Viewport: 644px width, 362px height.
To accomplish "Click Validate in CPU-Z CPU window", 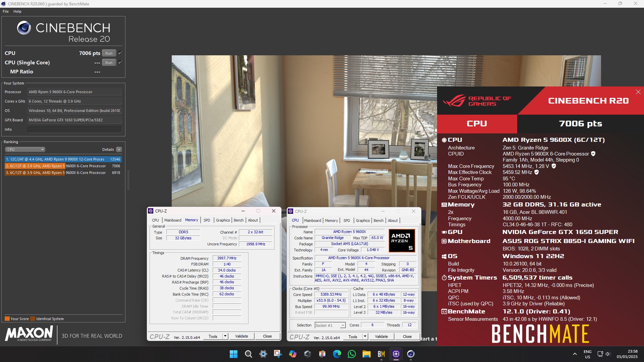I will click(x=381, y=337).
